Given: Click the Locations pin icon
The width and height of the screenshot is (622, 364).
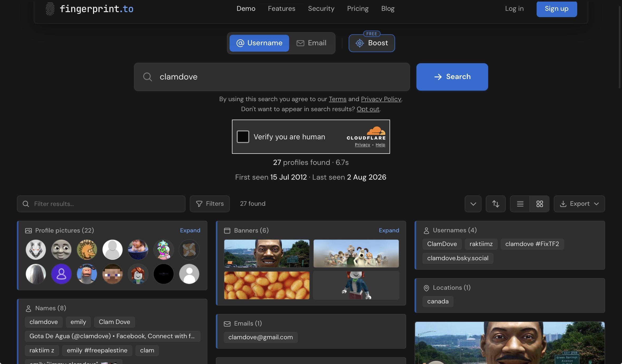Looking at the screenshot, I should 426,288.
